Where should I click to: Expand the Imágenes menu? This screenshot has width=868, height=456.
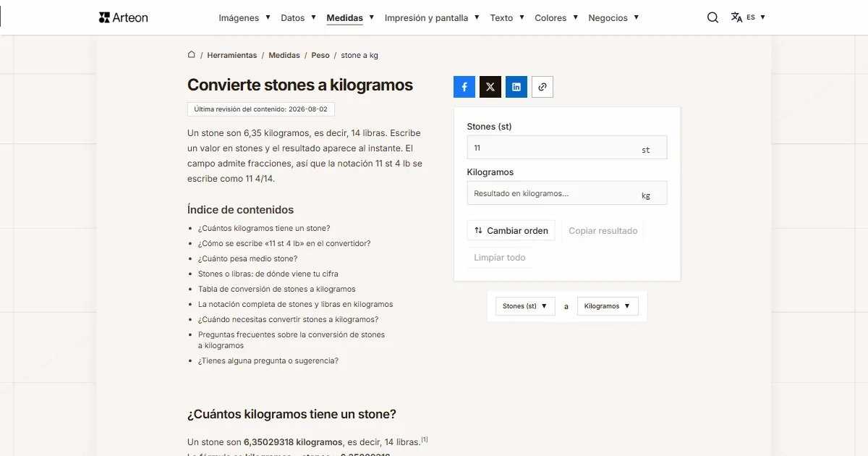pyautogui.click(x=244, y=17)
